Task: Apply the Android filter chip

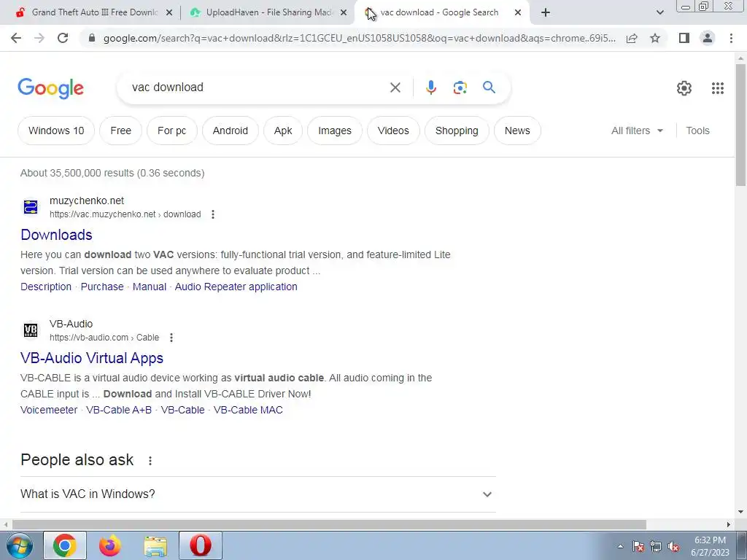Action: click(230, 131)
